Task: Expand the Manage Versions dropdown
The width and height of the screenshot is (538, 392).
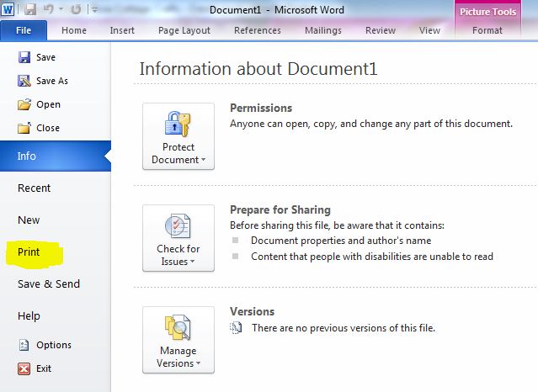Action: click(x=178, y=340)
